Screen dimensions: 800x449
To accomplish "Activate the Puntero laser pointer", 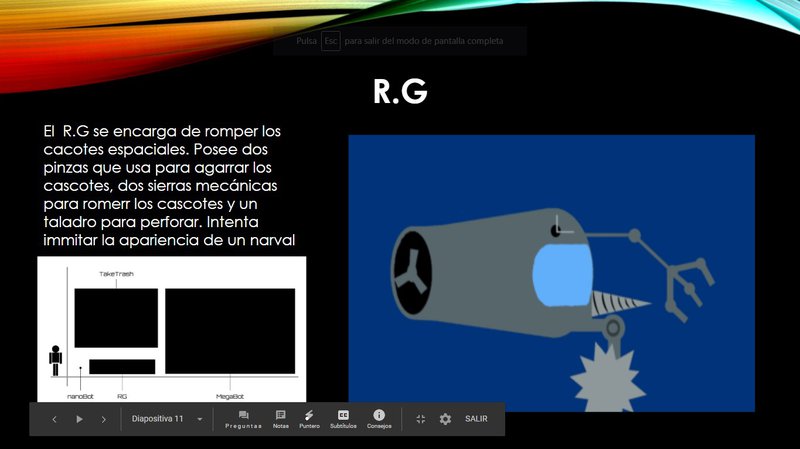I will [x=309, y=419].
